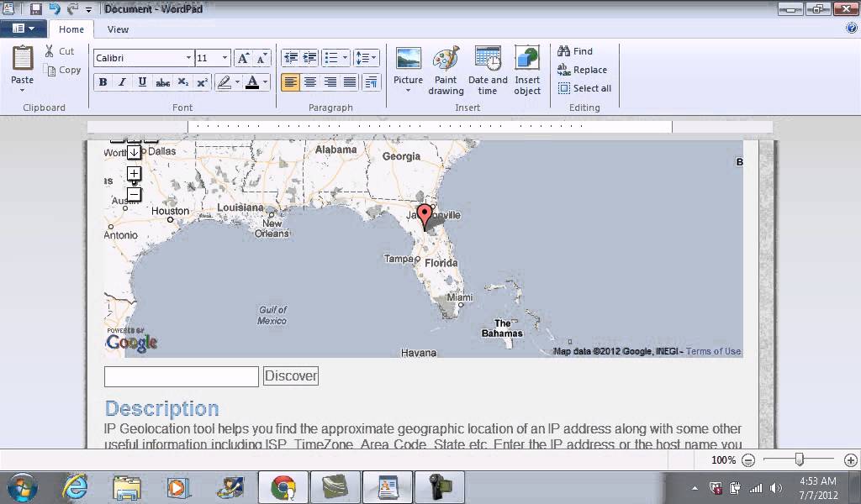Customize the Quick Access Toolbar dropdown
This screenshot has width=861, height=504.
click(x=88, y=9)
